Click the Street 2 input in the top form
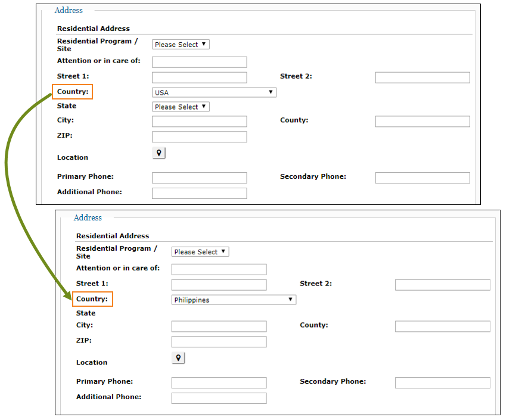This screenshot has height=420, width=519. pos(422,77)
